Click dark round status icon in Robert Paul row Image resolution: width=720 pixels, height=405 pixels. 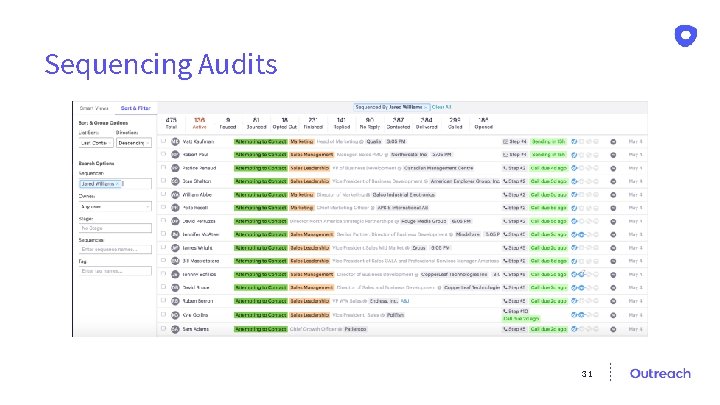(613, 155)
